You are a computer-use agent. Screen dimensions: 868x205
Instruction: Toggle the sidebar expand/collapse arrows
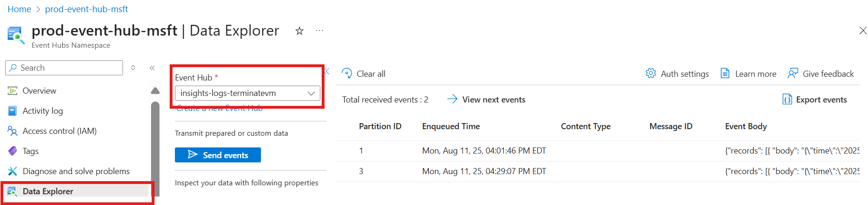(x=133, y=68)
